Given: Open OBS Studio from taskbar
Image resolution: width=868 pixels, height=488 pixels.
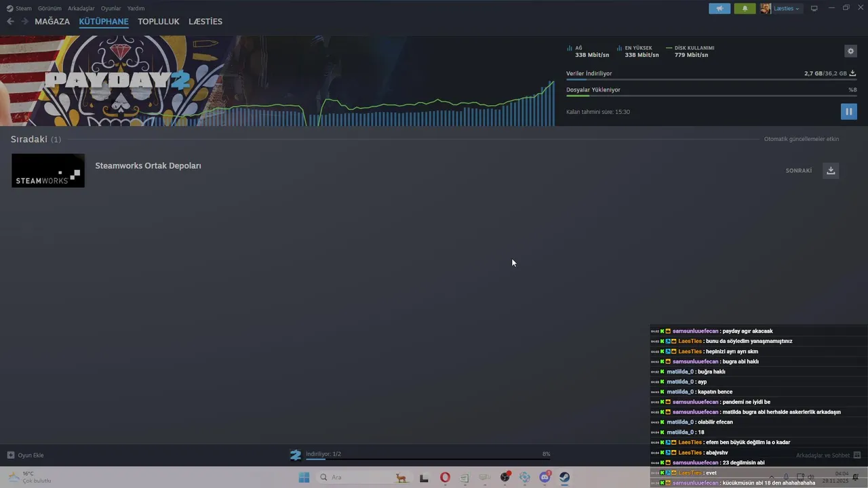Looking at the screenshot, I should (x=505, y=477).
